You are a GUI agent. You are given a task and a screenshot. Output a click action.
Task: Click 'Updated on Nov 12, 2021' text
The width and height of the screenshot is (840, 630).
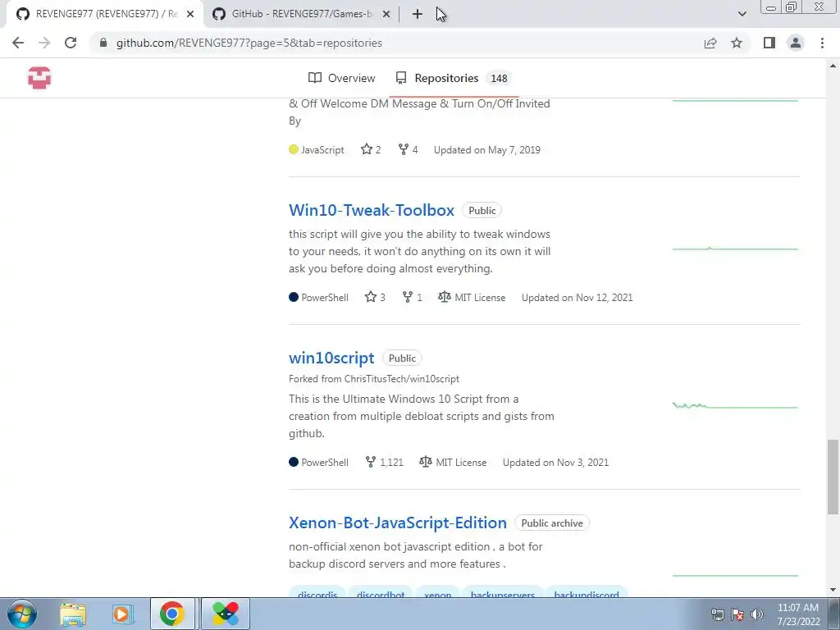tap(577, 297)
